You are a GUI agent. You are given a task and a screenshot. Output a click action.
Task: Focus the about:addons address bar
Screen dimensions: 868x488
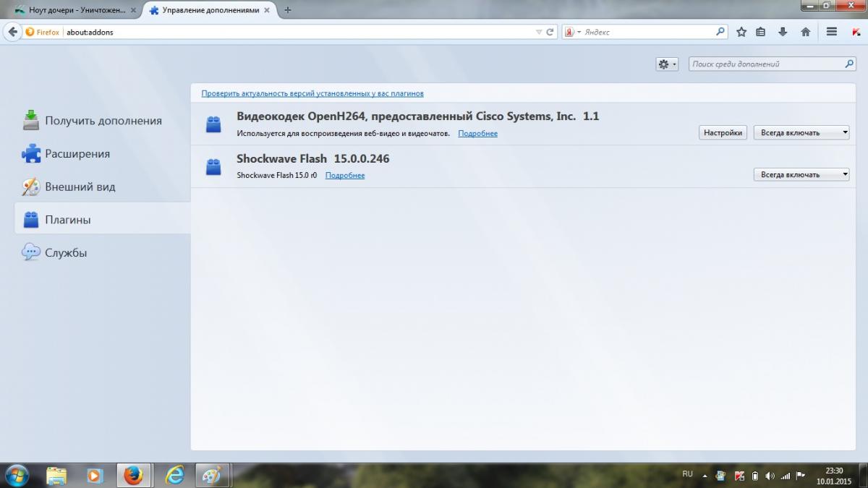(x=298, y=33)
